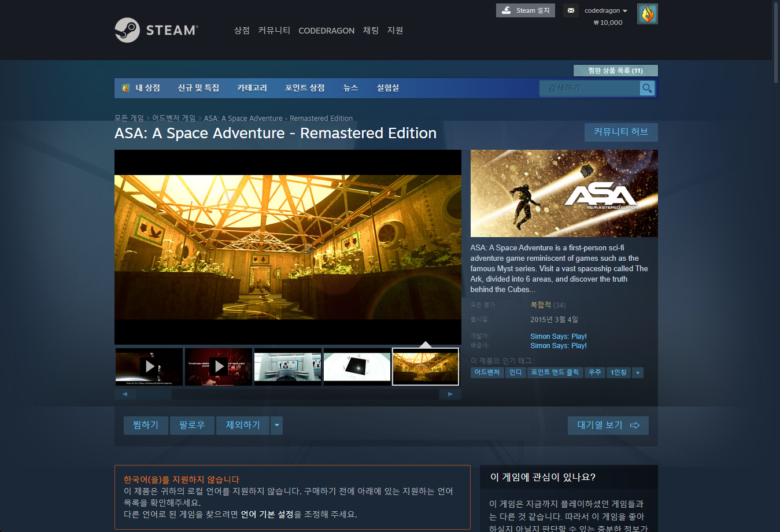Image resolution: width=780 pixels, height=532 pixels.
Task: Click the publisher Simon Says: Play! link
Action: point(559,345)
